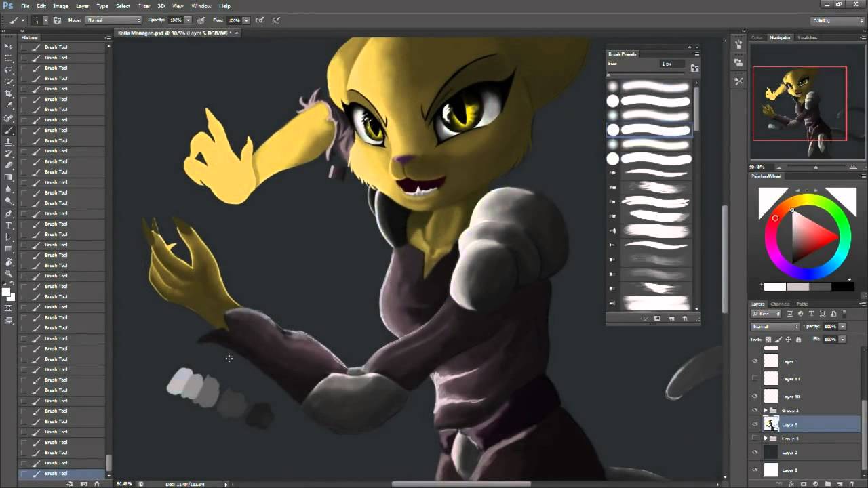
Task: Select the Eyedropper tool
Action: tap(9, 106)
